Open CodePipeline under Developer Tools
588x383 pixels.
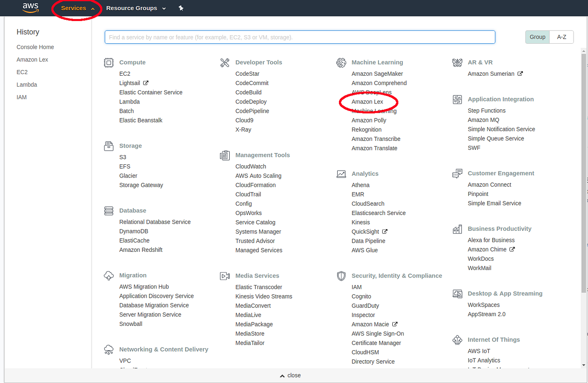pyautogui.click(x=252, y=111)
